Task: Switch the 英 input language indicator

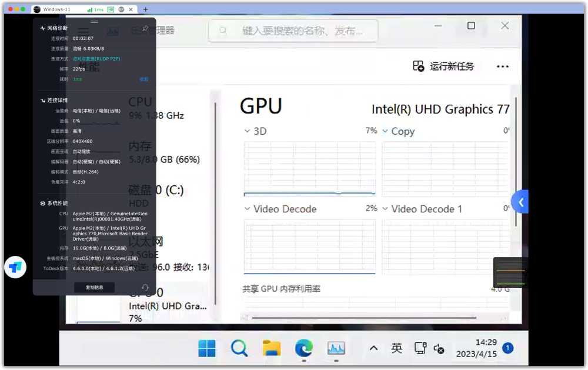Action: (x=397, y=348)
